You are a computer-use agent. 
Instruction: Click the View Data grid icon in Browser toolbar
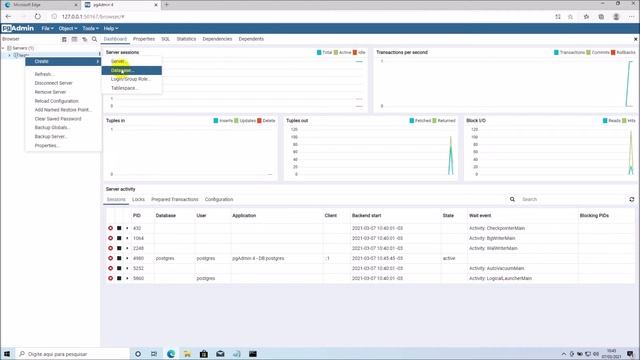74,39
